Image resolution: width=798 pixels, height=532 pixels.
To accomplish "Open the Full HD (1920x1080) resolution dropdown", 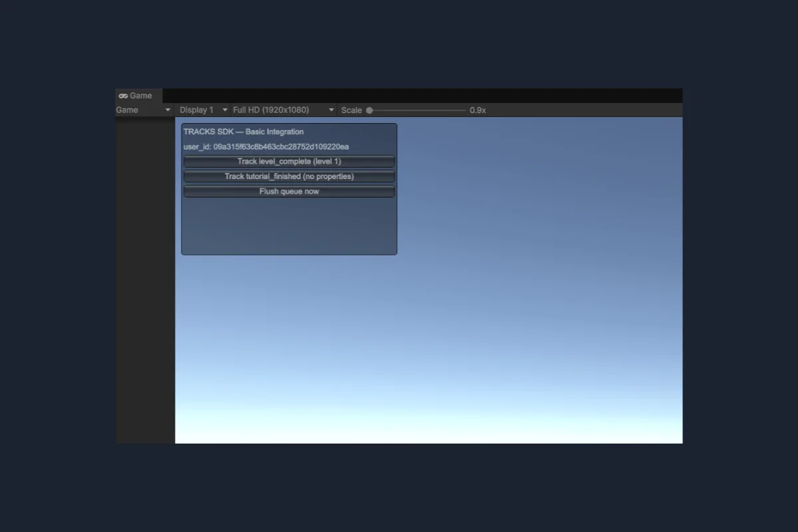I will tap(284, 110).
